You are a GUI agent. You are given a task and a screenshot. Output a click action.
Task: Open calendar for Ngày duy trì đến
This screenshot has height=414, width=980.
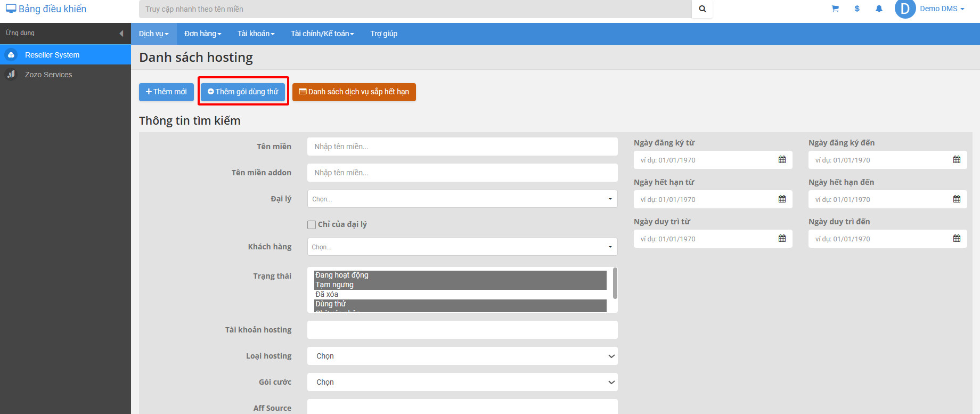[957, 239]
